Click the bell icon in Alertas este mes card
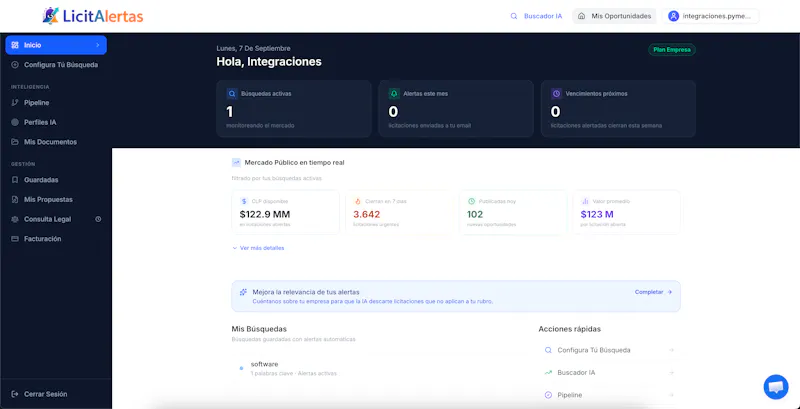The height and width of the screenshot is (409, 800). point(394,94)
